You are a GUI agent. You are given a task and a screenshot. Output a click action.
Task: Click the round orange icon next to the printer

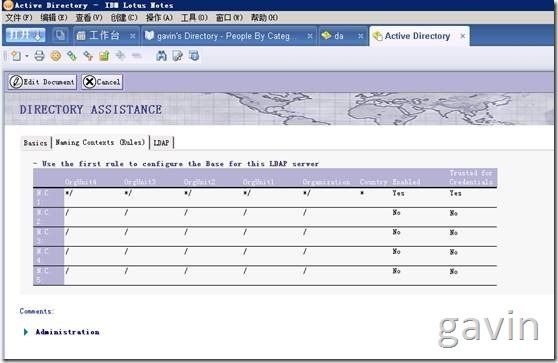click(x=56, y=56)
